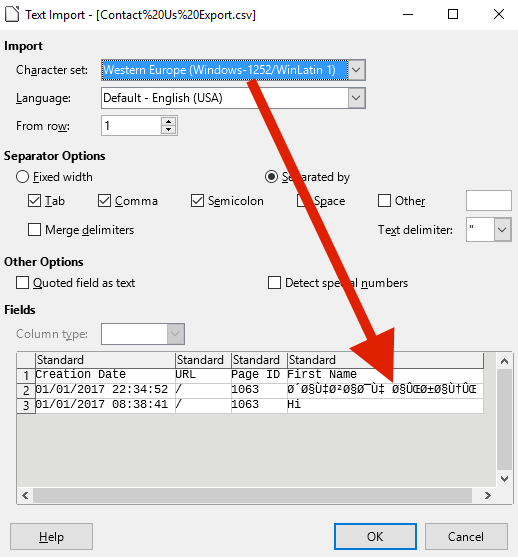Open the Character set dropdown
Screen dimensions: 518x557
pyautogui.click(x=356, y=70)
